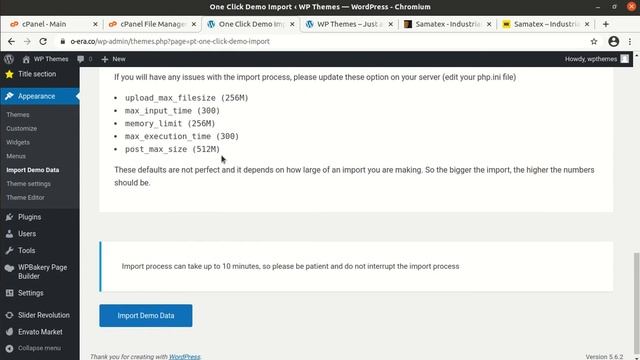Click the WordPress logo in admin bar
This screenshot has height=360, width=640.
click(x=9, y=59)
